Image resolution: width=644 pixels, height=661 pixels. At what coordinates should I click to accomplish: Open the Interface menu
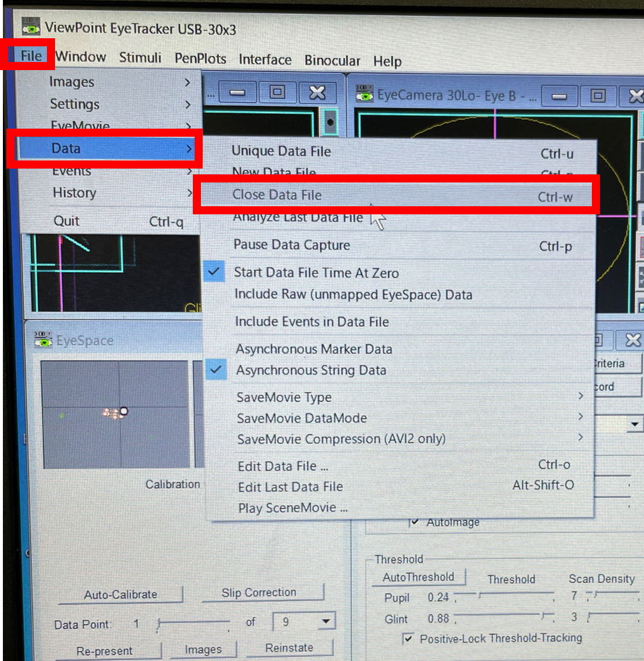(x=265, y=60)
